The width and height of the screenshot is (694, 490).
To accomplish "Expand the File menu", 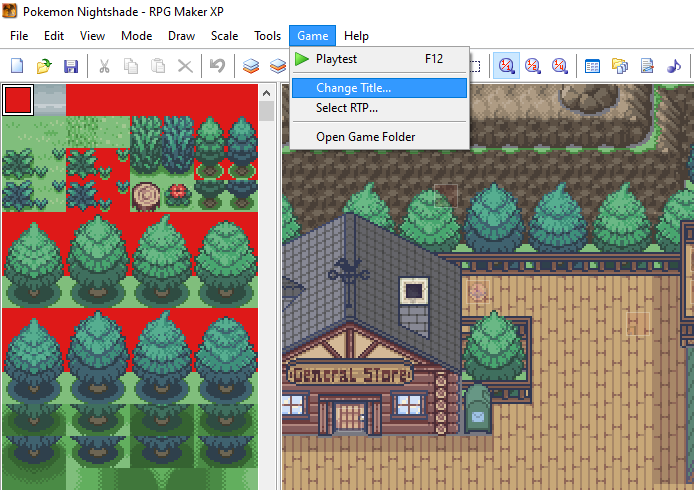I will pos(19,36).
